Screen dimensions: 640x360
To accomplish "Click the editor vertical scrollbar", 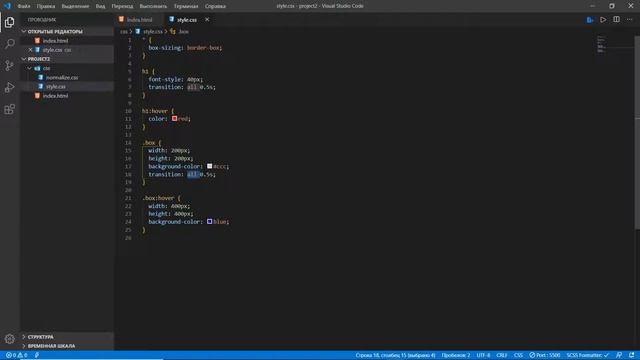I will tap(637, 133).
